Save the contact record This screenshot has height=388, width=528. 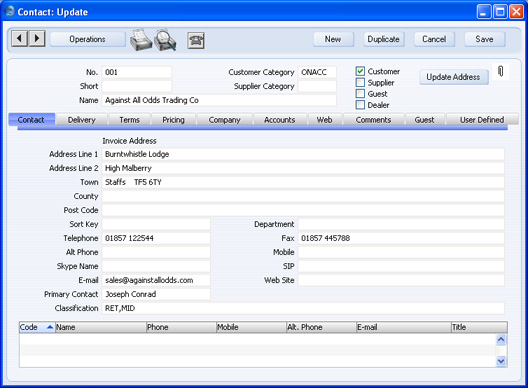485,39
